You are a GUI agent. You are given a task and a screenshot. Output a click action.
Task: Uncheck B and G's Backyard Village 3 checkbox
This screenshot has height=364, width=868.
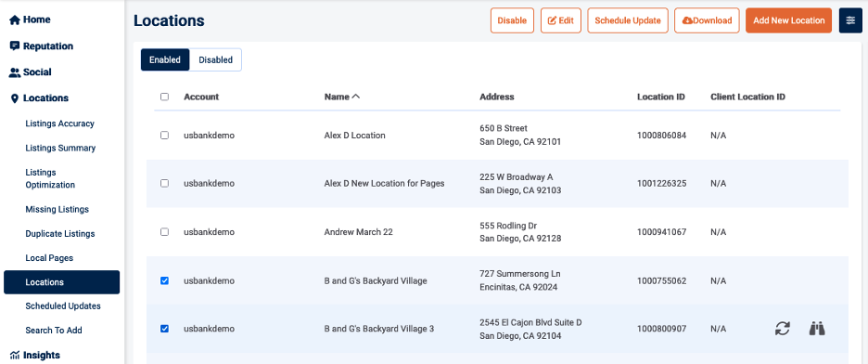tap(164, 329)
